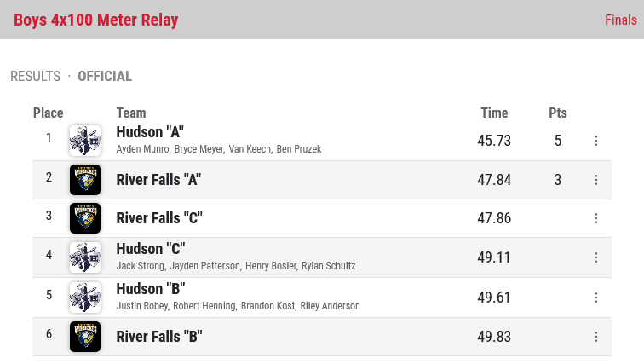Open River Falls "A" team link
Image resolution: width=644 pixels, height=364 pixels.
[158, 180]
